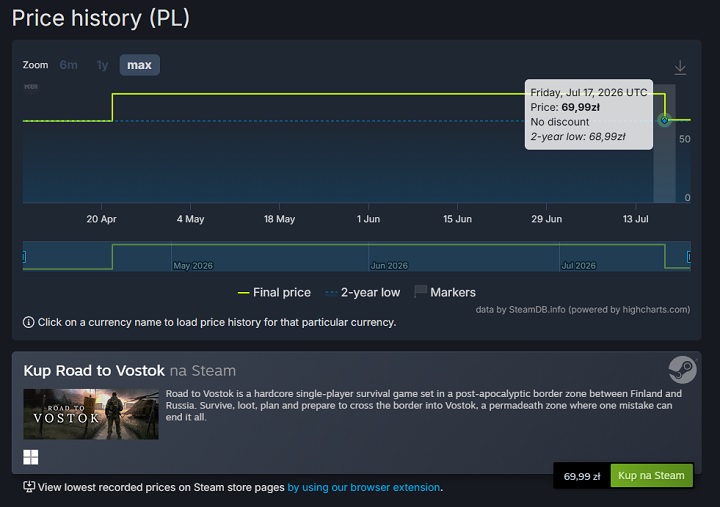The width and height of the screenshot is (720, 507).
Task: Click the right navigator range handle
Action: 689,257
